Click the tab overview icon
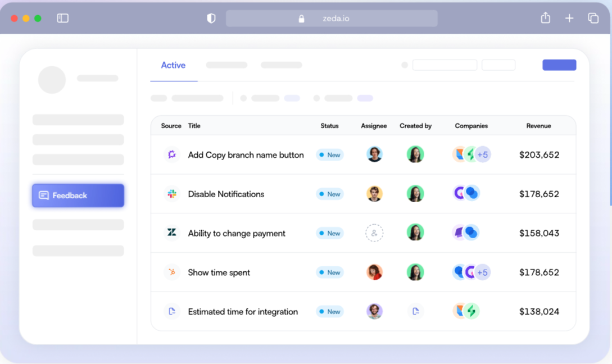The height and width of the screenshot is (364, 612). (x=593, y=19)
